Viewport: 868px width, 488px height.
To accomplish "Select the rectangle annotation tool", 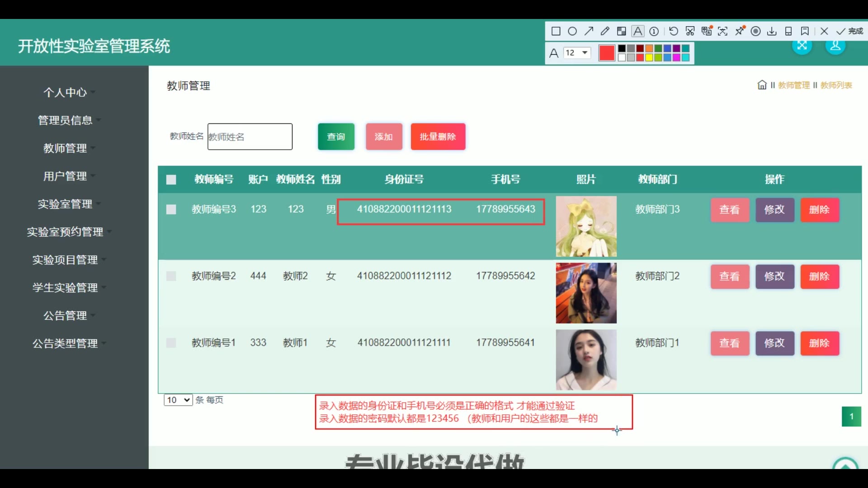I will [x=556, y=31].
